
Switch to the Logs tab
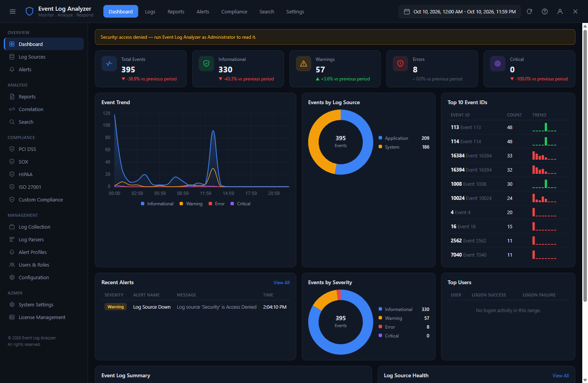(150, 11)
